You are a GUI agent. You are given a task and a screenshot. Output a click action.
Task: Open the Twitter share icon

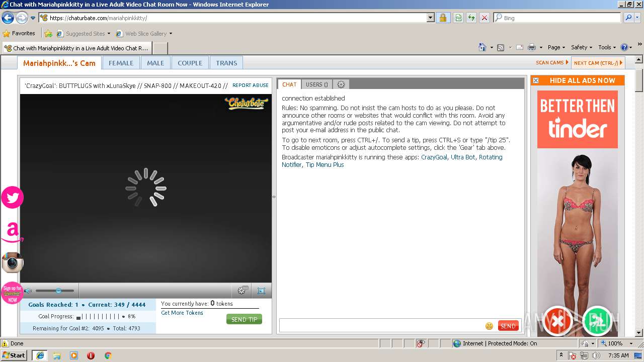coord(12,197)
